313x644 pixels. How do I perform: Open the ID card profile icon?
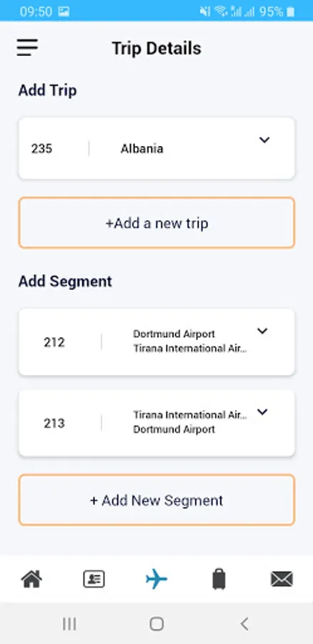point(94,579)
